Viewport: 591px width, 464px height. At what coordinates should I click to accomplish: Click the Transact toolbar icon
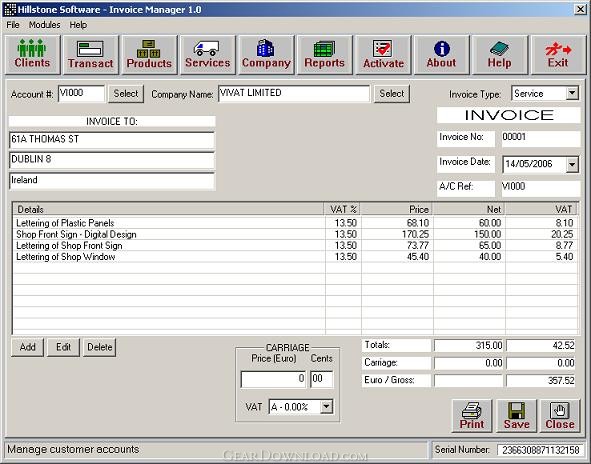point(91,55)
